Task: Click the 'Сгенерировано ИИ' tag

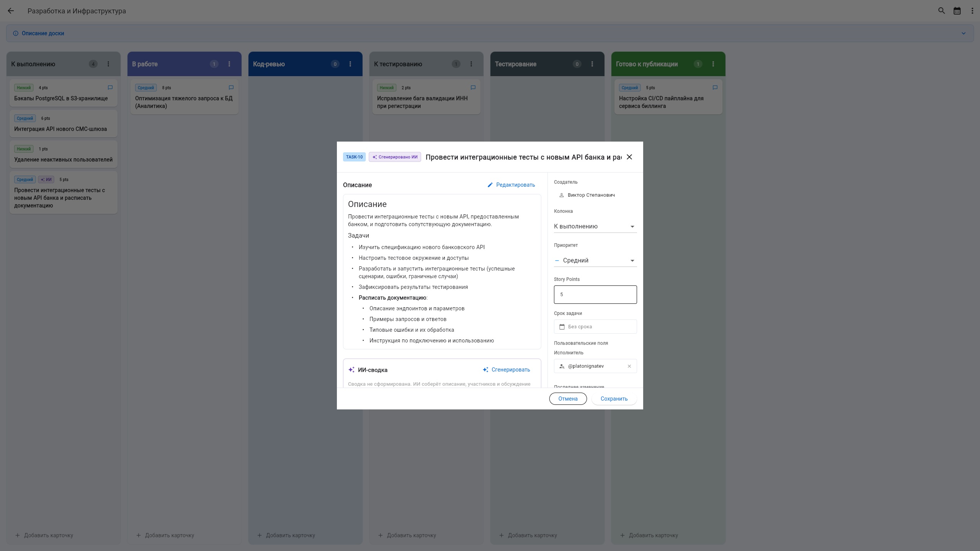Action: (x=395, y=157)
